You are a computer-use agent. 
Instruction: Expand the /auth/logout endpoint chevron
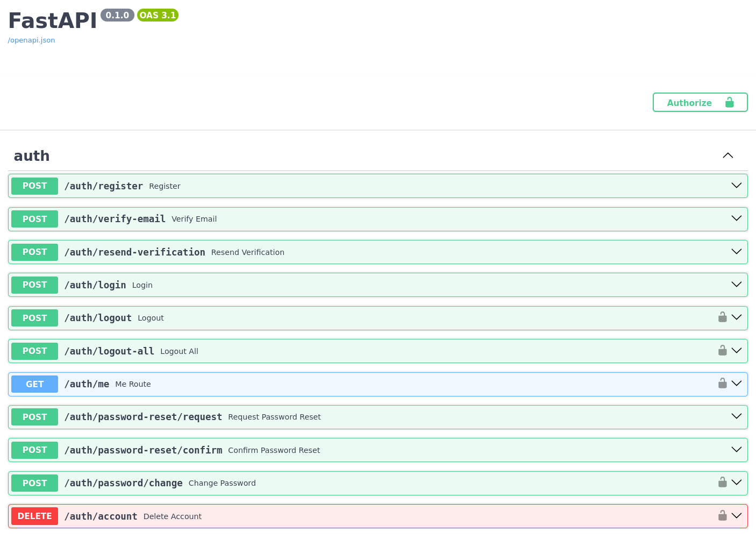[737, 317]
